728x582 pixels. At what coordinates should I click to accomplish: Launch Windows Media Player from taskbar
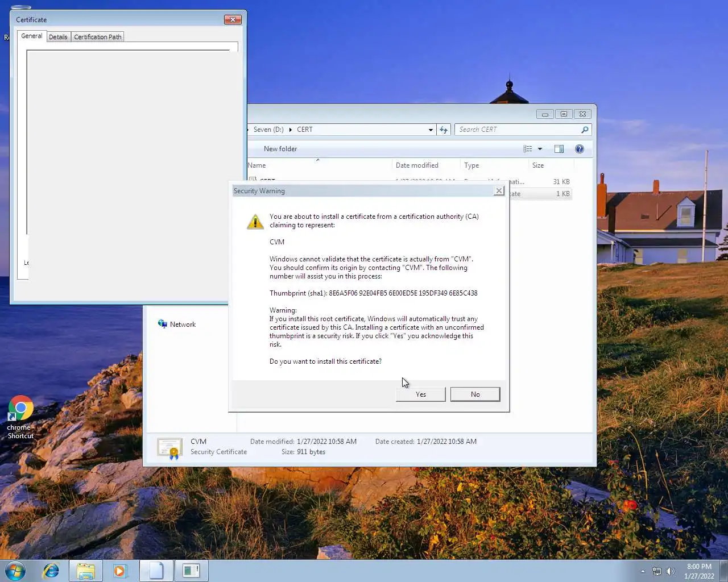120,571
